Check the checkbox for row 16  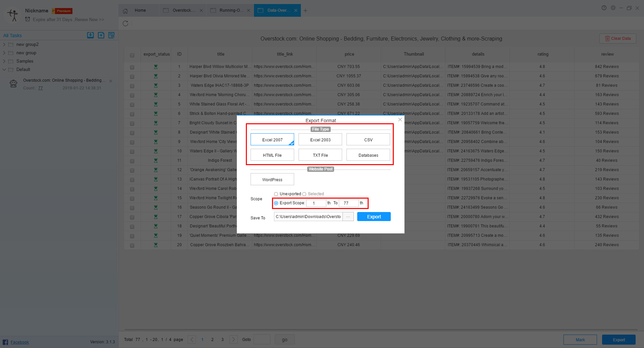click(x=132, y=208)
